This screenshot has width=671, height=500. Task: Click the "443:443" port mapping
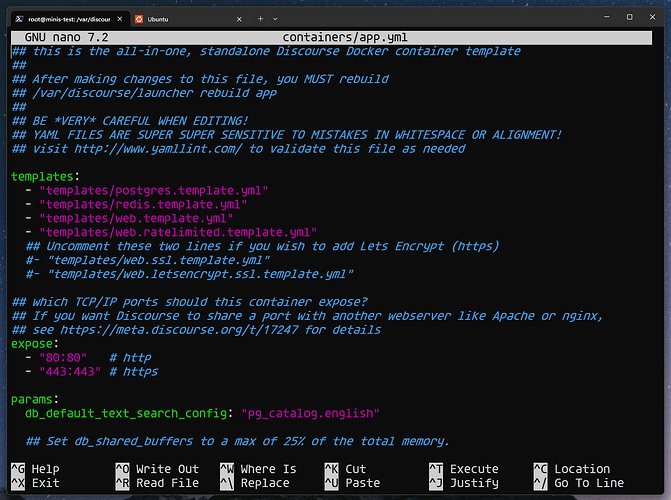(x=70, y=372)
